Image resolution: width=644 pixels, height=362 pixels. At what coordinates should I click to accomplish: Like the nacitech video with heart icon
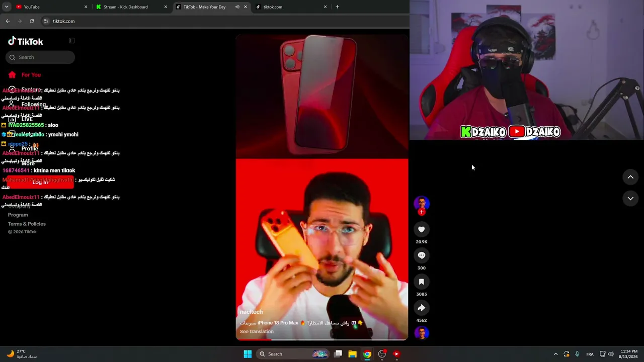coord(422,229)
